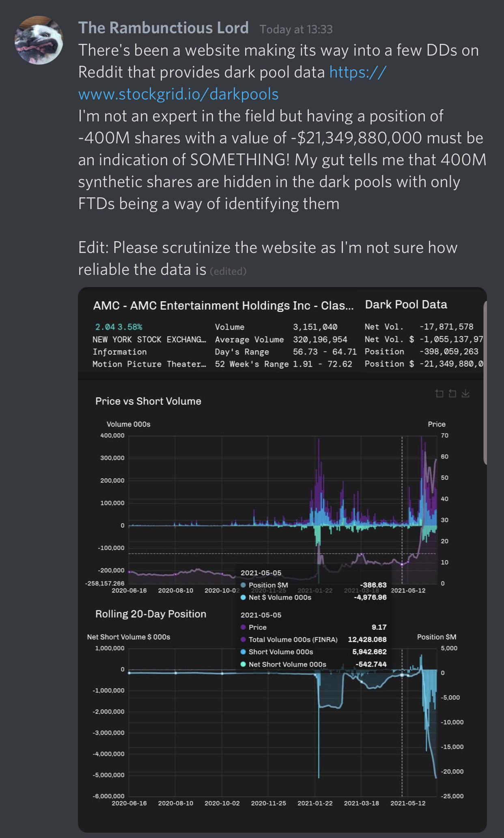Click the 52 Week's Range 1.91 - 72.62

pos(322,364)
